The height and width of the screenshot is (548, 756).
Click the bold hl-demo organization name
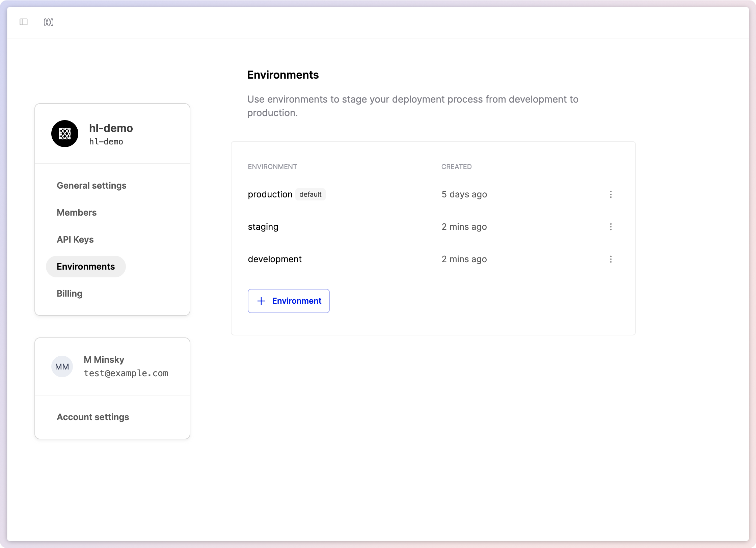point(111,128)
